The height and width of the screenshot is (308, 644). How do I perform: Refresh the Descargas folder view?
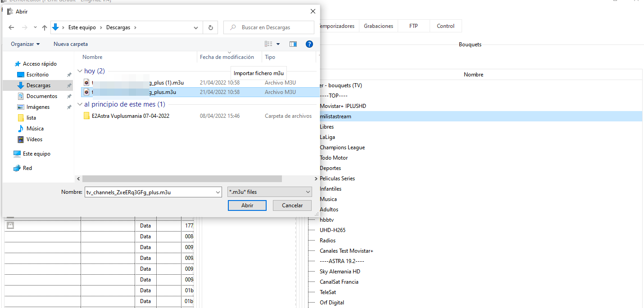(210, 27)
